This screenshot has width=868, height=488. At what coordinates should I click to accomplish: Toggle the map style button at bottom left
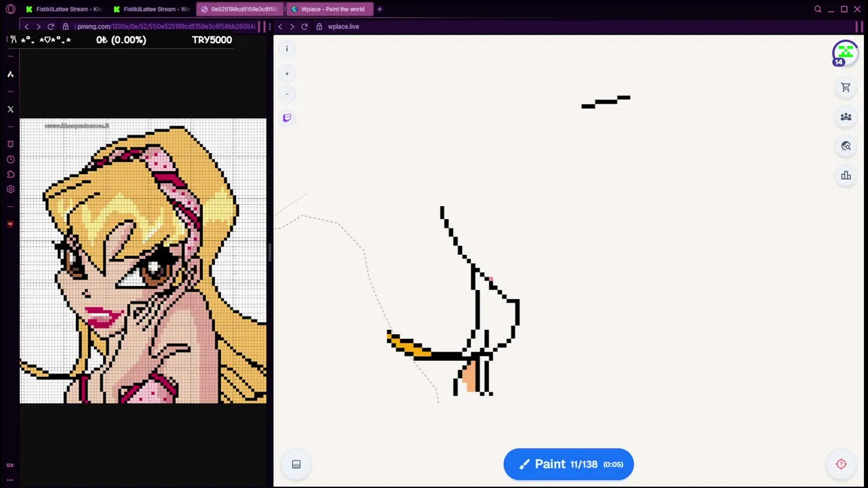click(x=296, y=464)
